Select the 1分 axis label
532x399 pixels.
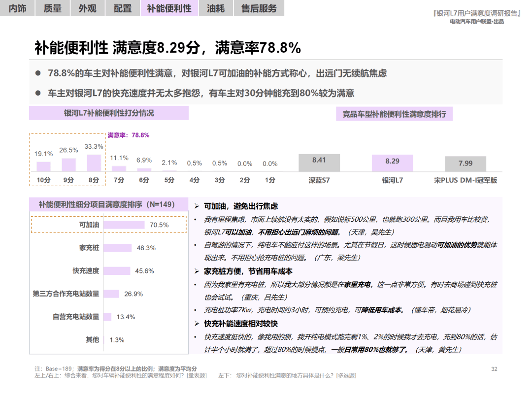[x=270, y=180]
